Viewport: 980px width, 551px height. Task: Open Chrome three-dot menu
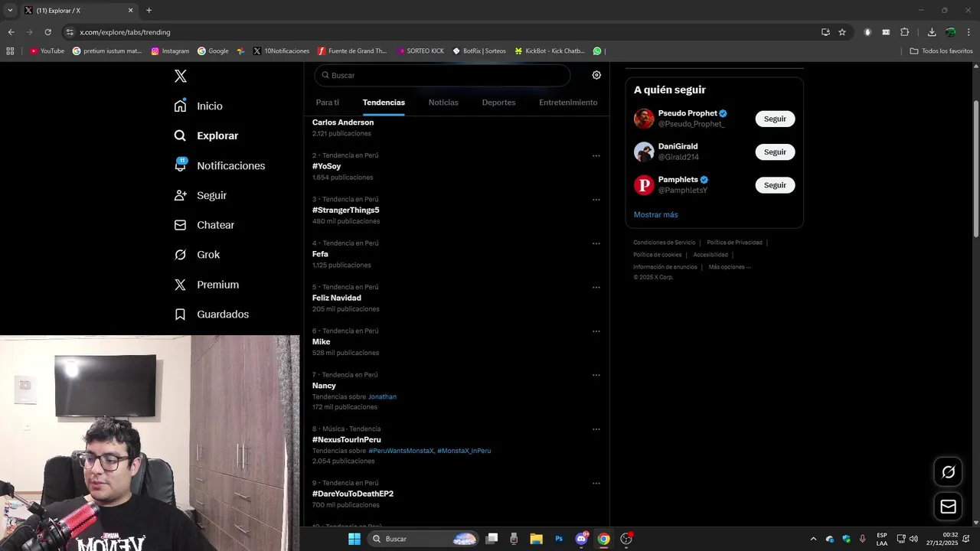(969, 32)
